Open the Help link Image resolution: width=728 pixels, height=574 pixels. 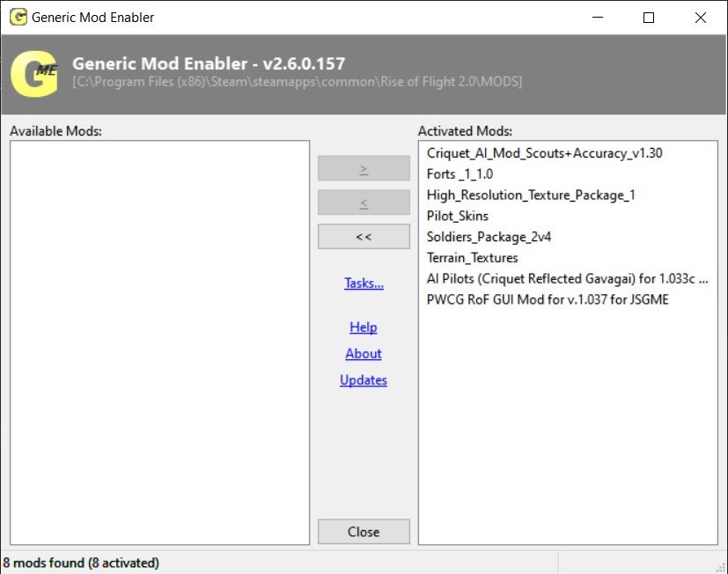pyautogui.click(x=364, y=327)
